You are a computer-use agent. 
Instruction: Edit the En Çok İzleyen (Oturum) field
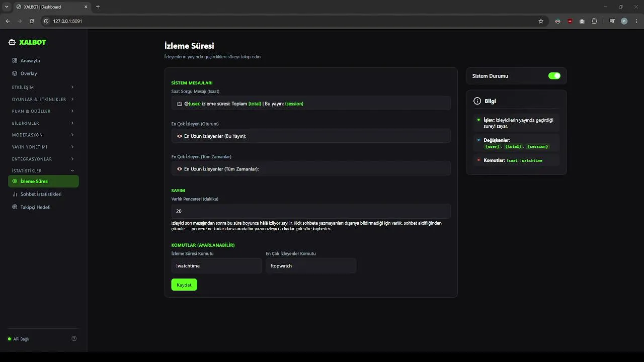pyautogui.click(x=311, y=136)
